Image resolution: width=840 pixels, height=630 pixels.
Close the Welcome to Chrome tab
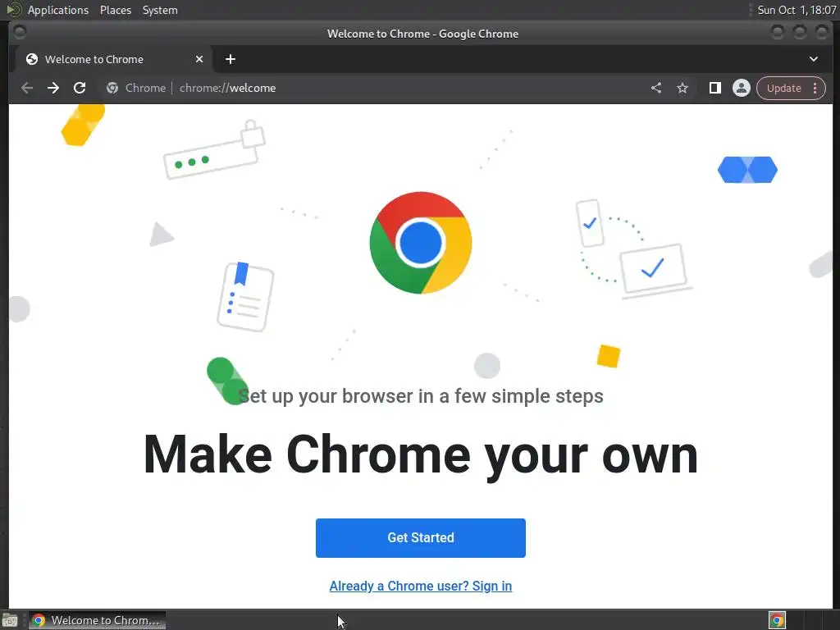(199, 59)
